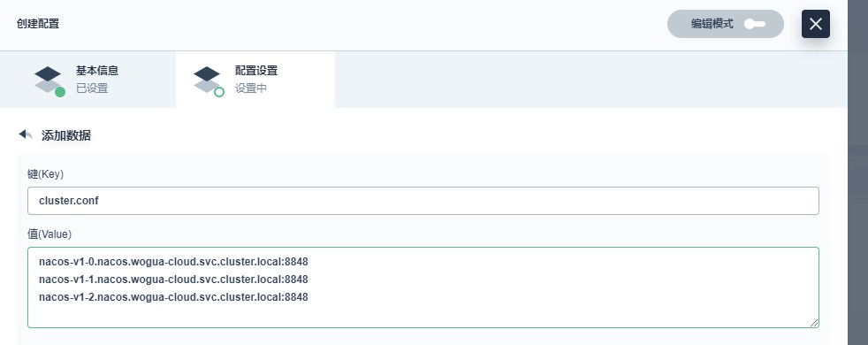Toggle the 编辑模式 switch
This screenshot has width=868, height=345.
pyautogui.click(x=755, y=24)
